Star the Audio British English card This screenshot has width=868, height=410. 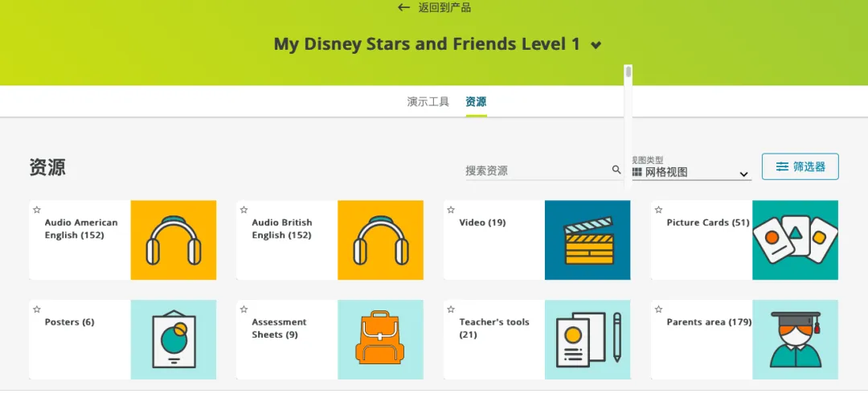pyautogui.click(x=244, y=210)
